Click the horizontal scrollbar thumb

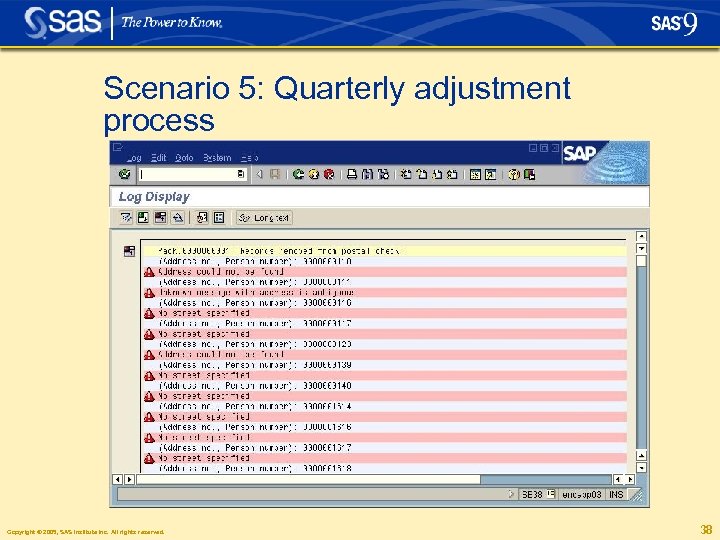point(309,479)
